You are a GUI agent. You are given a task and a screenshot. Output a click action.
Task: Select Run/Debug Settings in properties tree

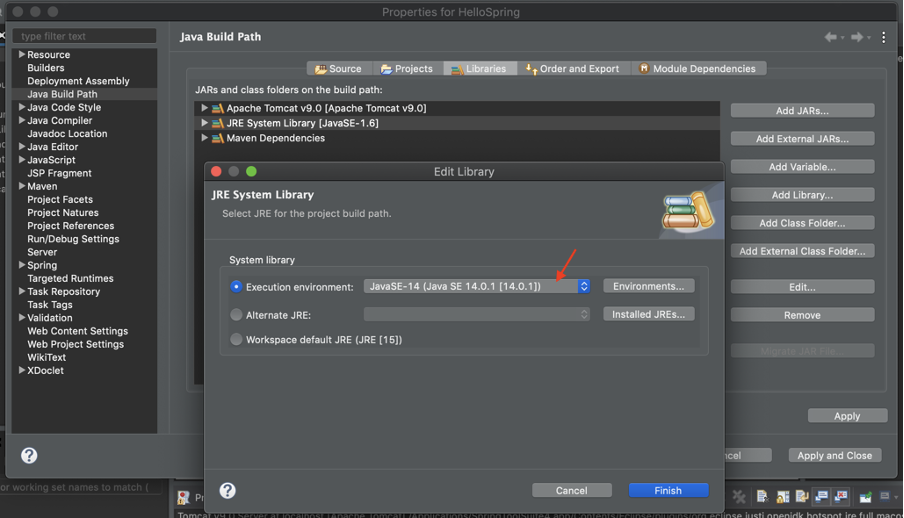click(x=73, y=239)
